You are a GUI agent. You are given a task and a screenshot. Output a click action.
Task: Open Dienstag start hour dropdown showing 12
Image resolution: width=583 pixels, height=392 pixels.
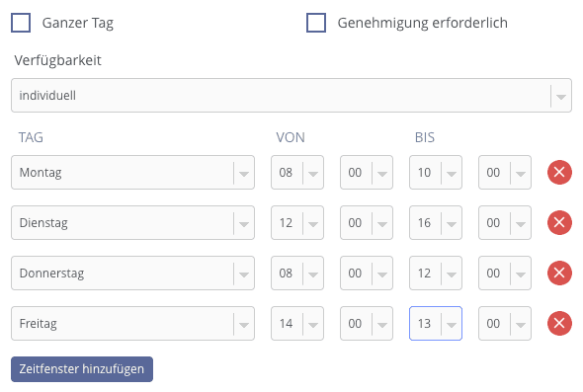pyautogui.click(x=297, y=222)
